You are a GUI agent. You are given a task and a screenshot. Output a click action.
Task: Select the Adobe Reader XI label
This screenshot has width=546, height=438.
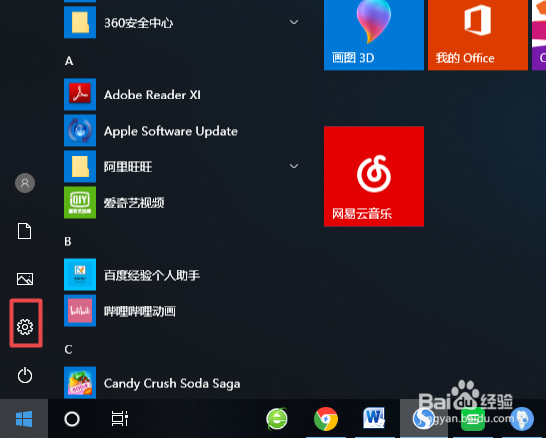[152, 95]
